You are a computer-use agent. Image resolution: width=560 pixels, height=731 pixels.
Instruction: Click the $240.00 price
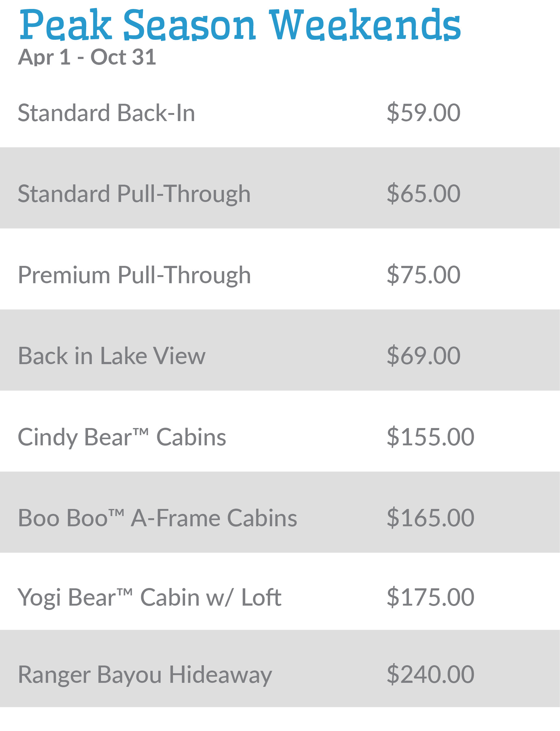[430, 675]
